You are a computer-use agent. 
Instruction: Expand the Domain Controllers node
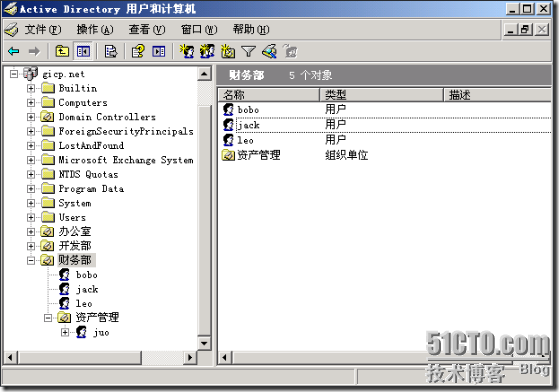click(x=31, y=117)
